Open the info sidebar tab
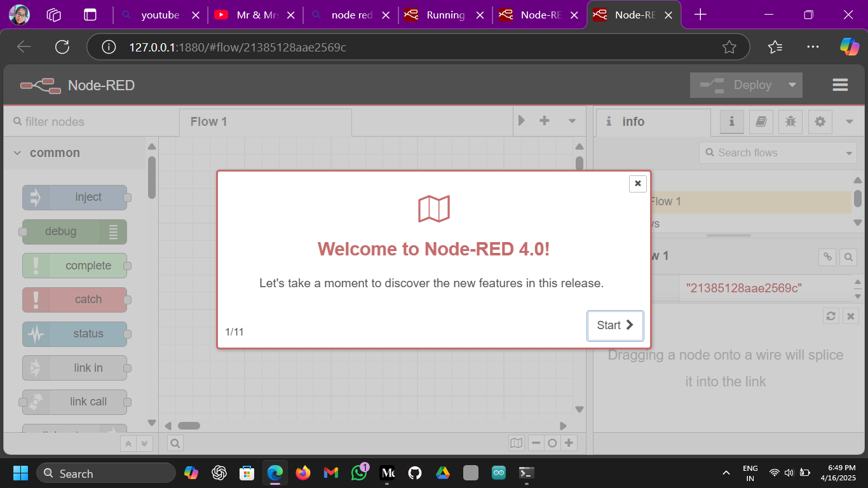This screenshot has height=488, width=868. [653, 122]
